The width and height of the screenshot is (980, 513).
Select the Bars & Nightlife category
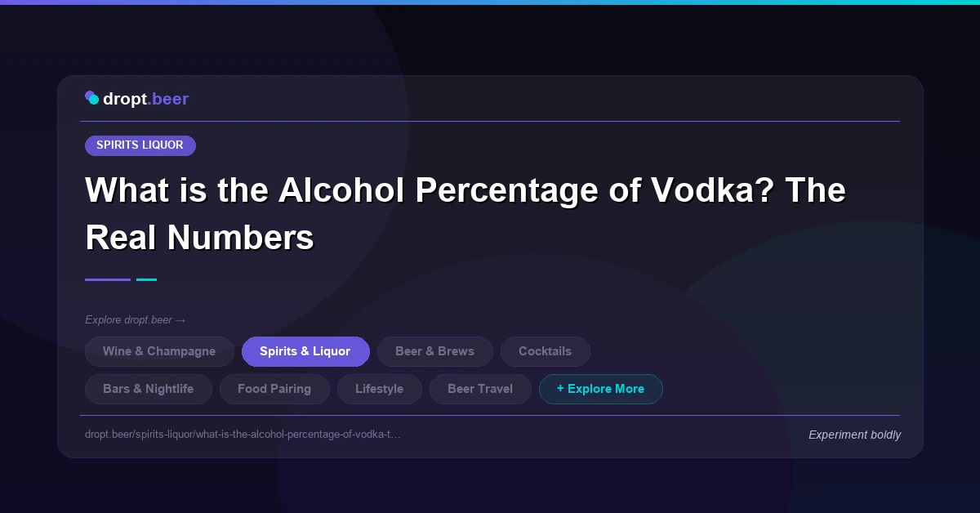[x=148, y=389]
